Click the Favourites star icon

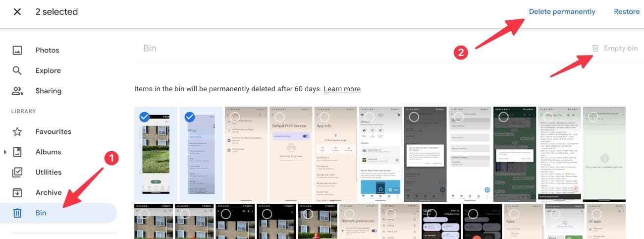(17, 131)
